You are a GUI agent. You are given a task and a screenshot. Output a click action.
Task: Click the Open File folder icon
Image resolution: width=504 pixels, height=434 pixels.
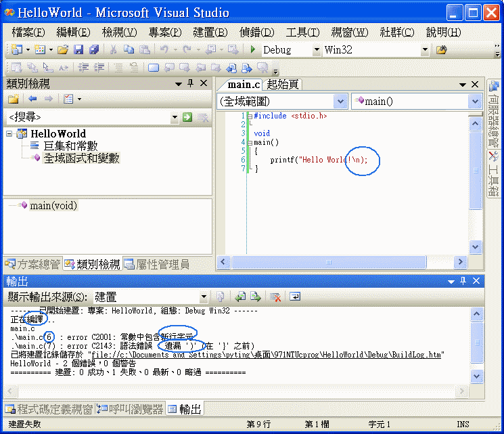coord(63,49)
